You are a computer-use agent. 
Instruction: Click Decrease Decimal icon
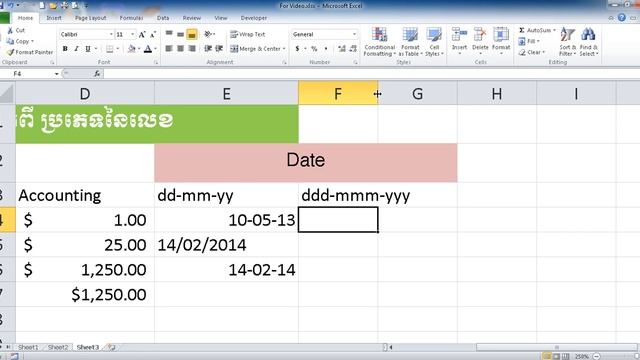click(x=353, y=49)
